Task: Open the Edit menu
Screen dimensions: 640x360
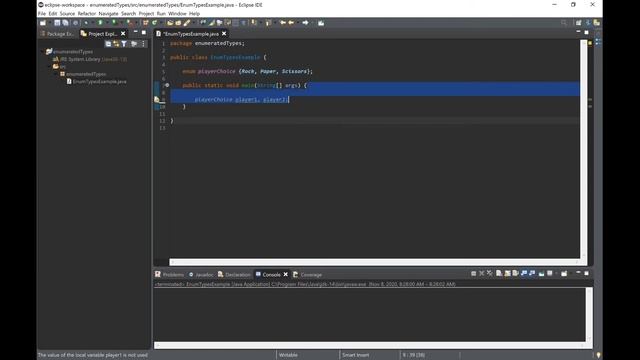Action: coord(53,13)
